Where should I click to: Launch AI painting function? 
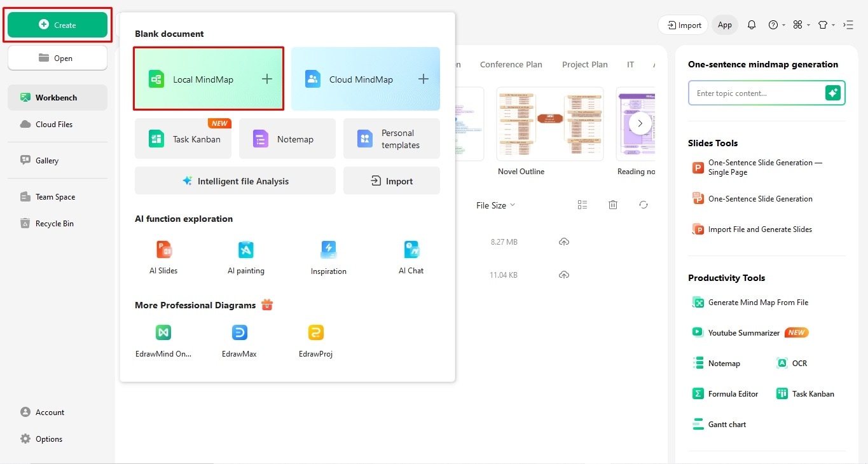pyautogui.click(x=246, y=257)
